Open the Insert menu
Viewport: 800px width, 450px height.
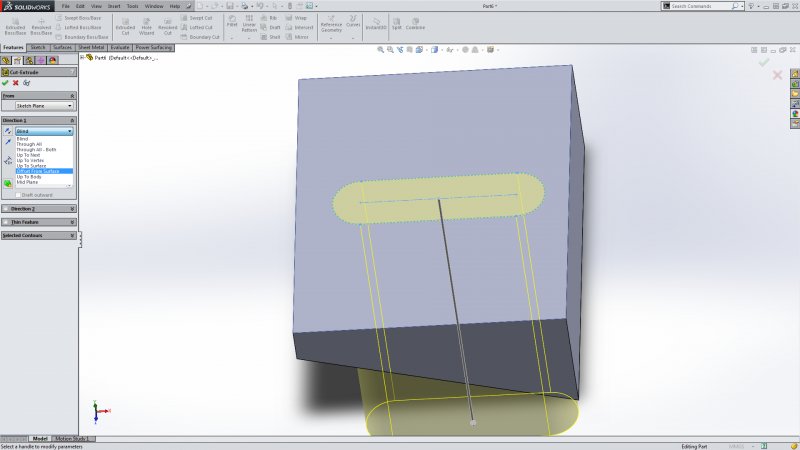[x=114, y=6]
